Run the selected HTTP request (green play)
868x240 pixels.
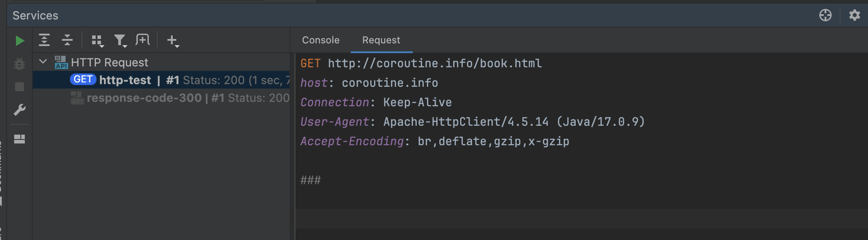point(19,41)
